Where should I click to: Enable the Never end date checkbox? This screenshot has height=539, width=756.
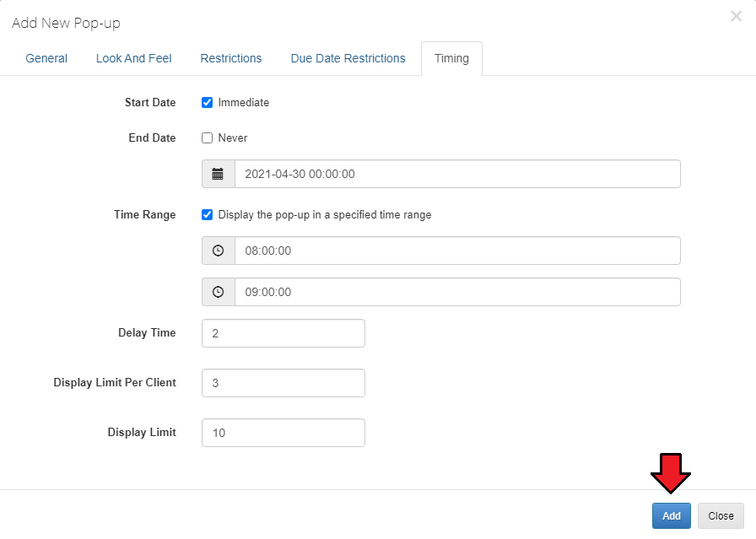coord(208,138)
